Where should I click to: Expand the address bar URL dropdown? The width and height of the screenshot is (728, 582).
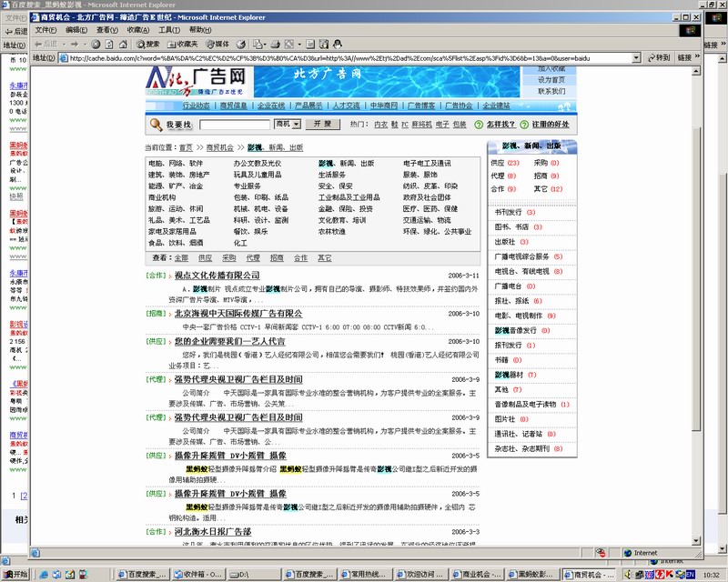tap(636, 58)
